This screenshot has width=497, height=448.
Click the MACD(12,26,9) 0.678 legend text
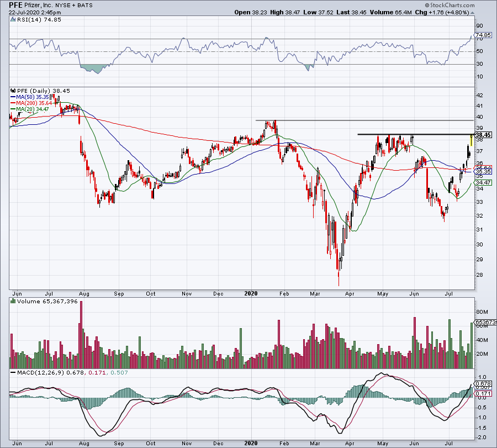click(x=51, y=372)
